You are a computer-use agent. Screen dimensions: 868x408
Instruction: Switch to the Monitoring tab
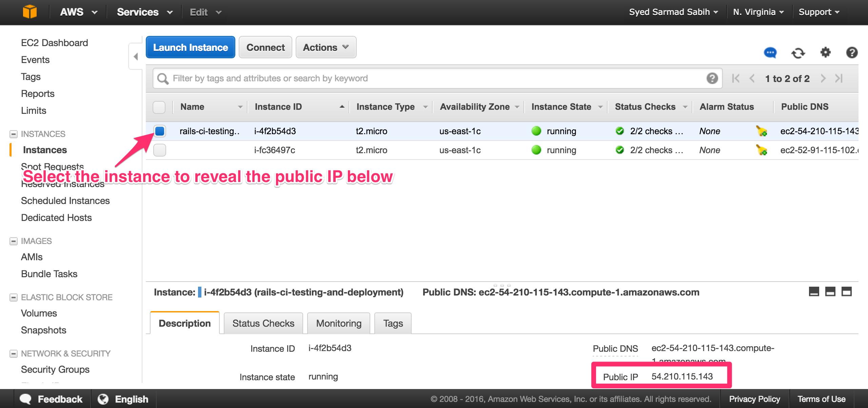[x=339, y=323]
